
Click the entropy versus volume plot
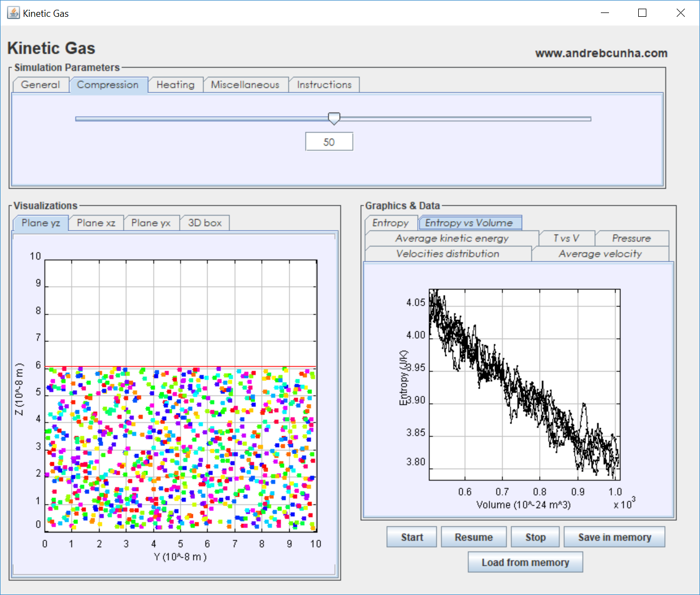pyautogui.click(x=524, y=385)
